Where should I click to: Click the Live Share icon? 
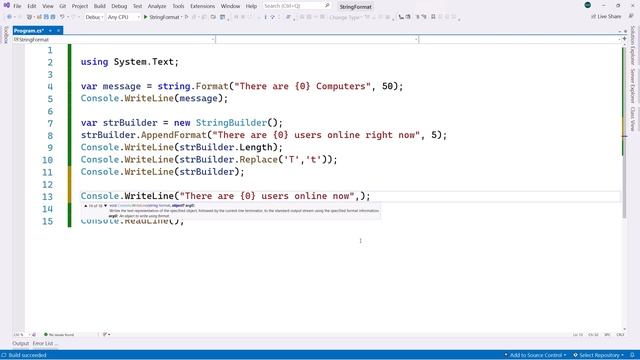593,17
